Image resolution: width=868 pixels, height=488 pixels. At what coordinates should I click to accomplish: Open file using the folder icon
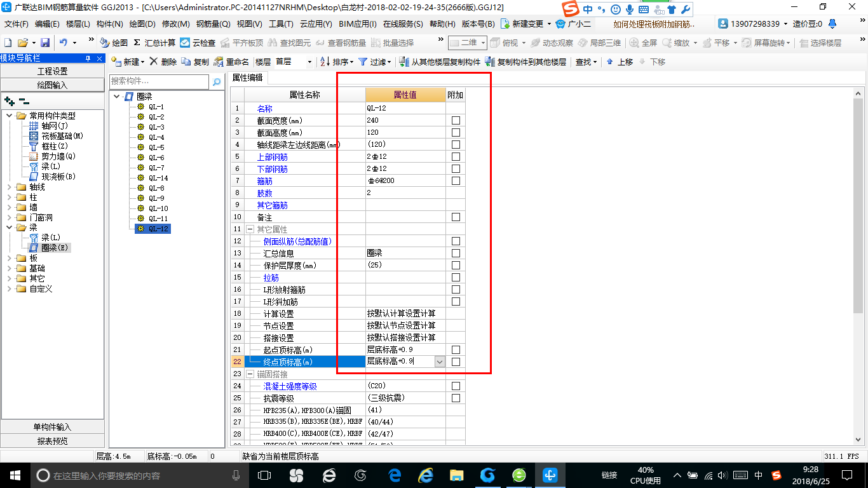22,43
